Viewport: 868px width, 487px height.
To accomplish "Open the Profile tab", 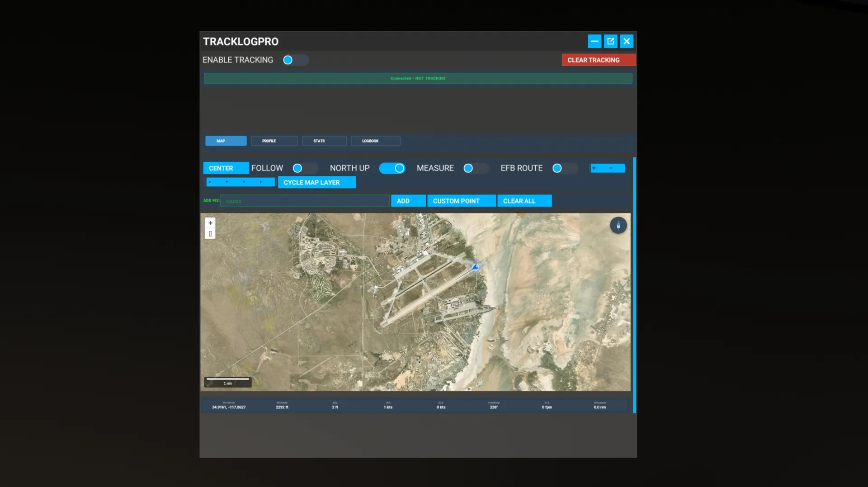I will [274, 141].
